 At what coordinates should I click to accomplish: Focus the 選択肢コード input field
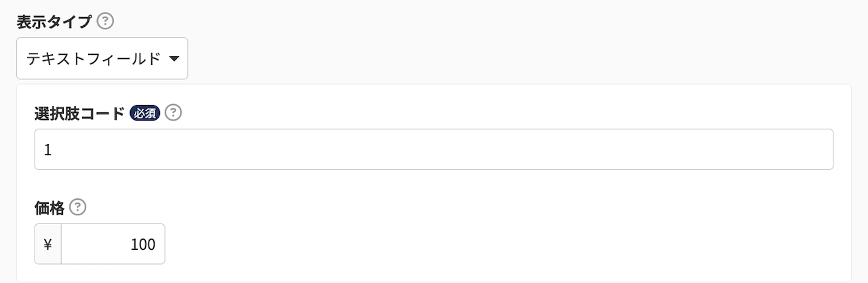[434, 150]
